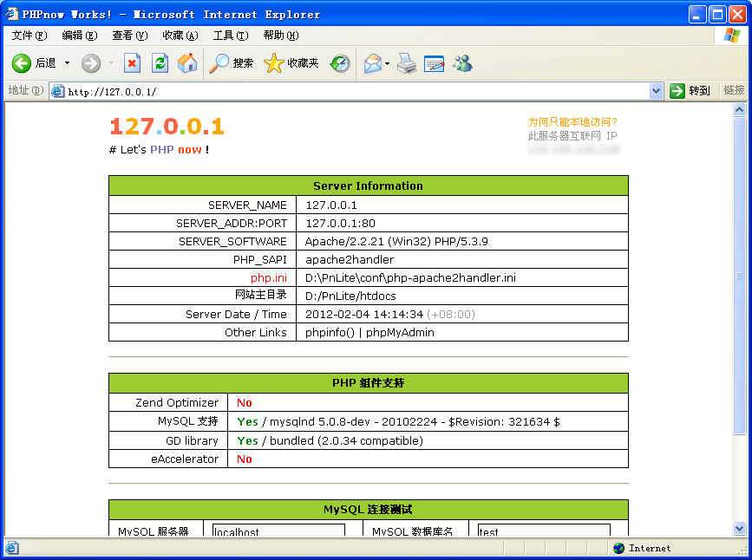Click the PHP 组件支持 table header
The height and width of the screenshot is (560, 752).
(369, 383)
